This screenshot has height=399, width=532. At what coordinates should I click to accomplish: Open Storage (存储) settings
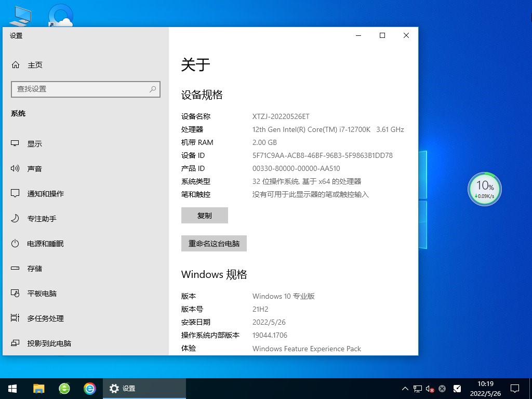[35, 268]
